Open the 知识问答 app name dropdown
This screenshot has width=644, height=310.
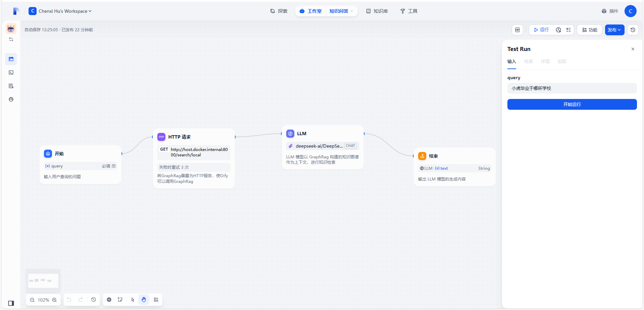point(341,11)
